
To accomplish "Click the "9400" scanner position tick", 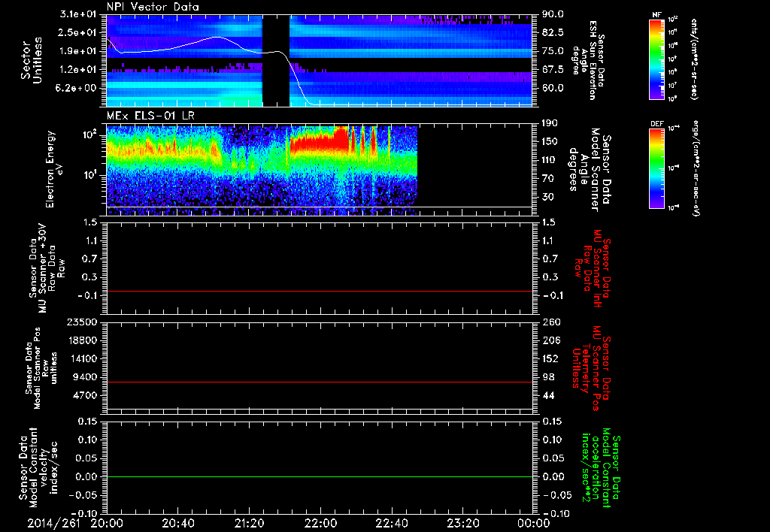I will click(x=86, y=377).
